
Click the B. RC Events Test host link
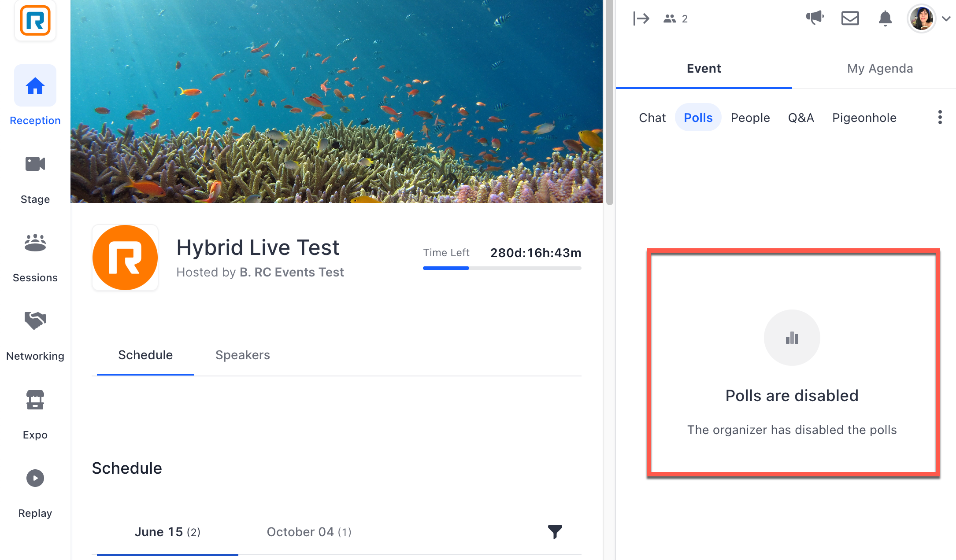click(292, 272)
